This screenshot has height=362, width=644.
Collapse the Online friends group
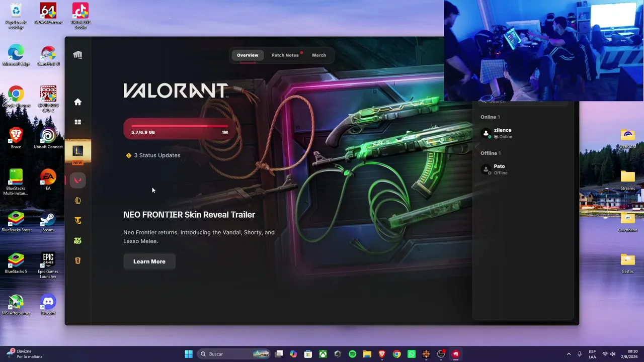pyautogui.click(x=490, y=117)
